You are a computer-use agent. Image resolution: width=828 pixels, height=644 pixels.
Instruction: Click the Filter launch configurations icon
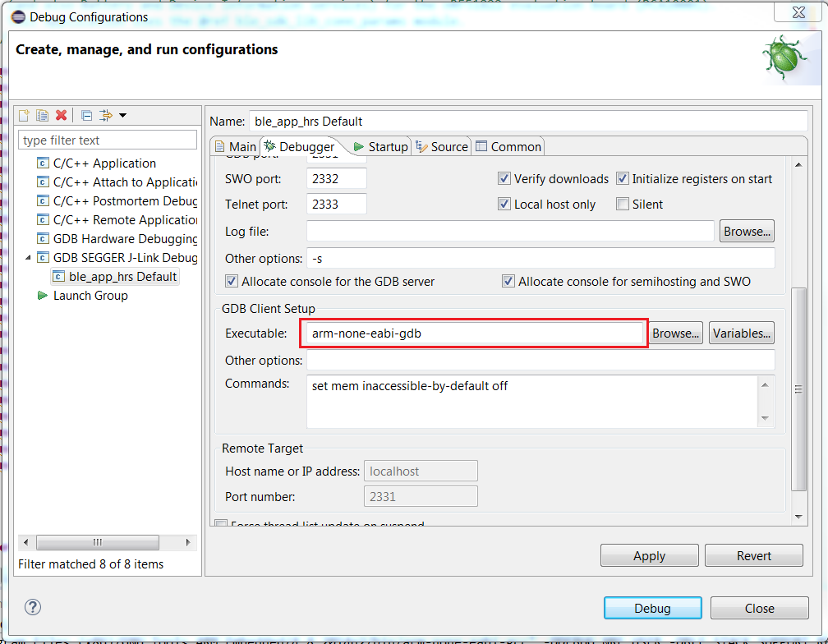[x=106, y=115]
